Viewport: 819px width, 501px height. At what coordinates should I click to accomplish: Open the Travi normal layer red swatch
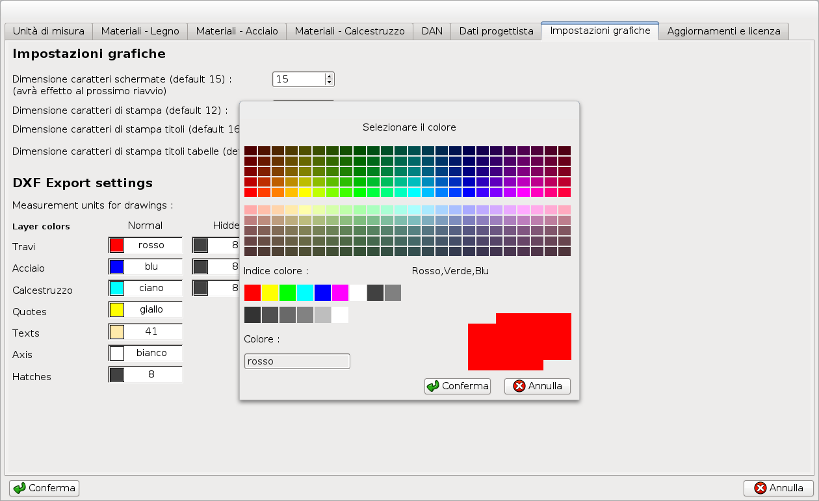click(116, 245)
